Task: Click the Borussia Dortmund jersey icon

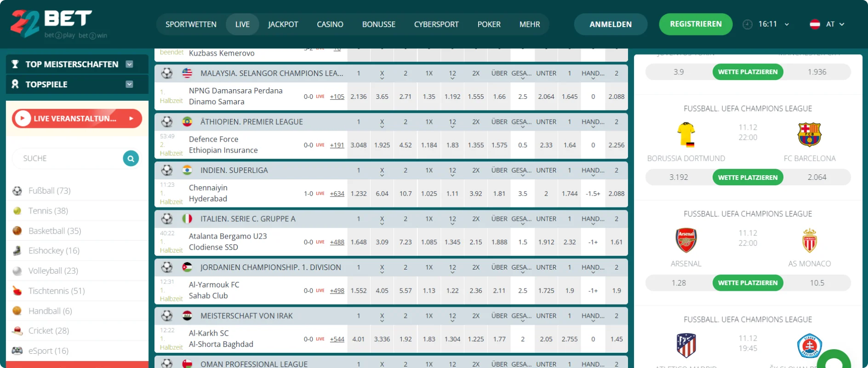Action: tap(686, 134)
